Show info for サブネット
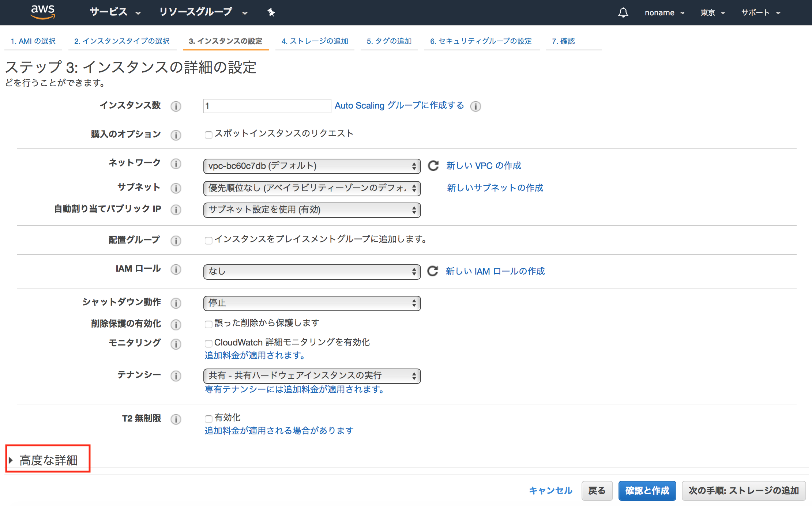Viewport: 812px width, 506px height. (176, 188)
